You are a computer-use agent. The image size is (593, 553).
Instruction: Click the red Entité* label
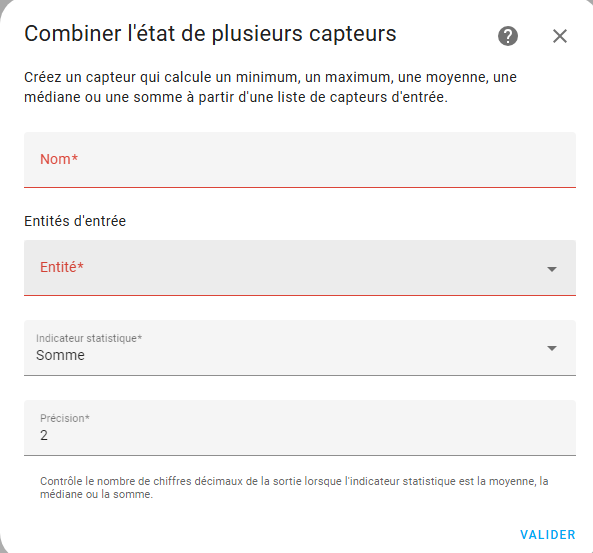pos(62,267)
